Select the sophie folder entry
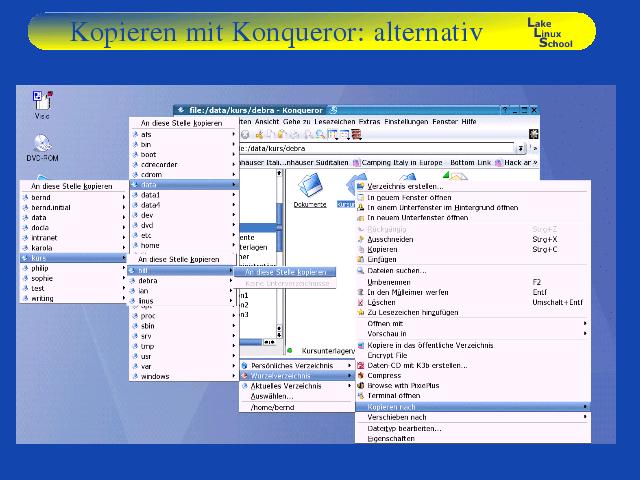640x480 pixels. tap(73, 278)
